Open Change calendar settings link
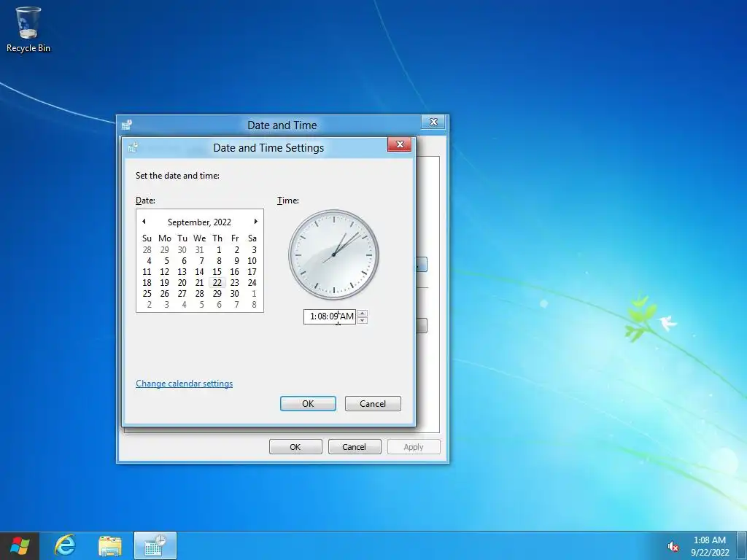 pyautogui.click(x=184, y=384)
